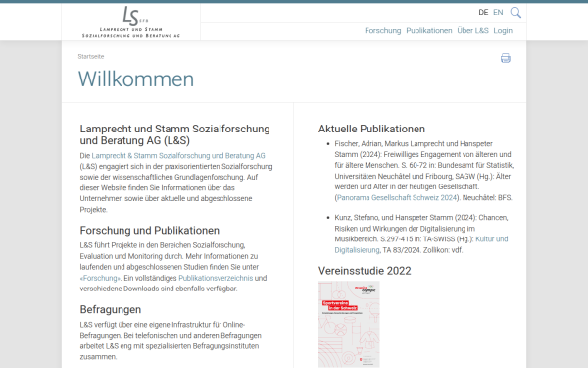Click the Forschung und Publikationen heading
This screenshot has width=588, height=368.
150,231
